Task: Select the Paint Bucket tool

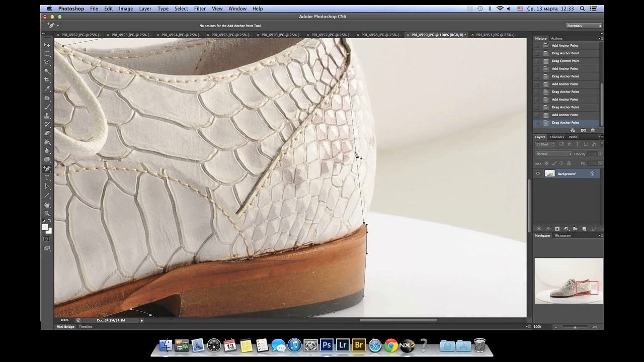Action: pos(47,142)
